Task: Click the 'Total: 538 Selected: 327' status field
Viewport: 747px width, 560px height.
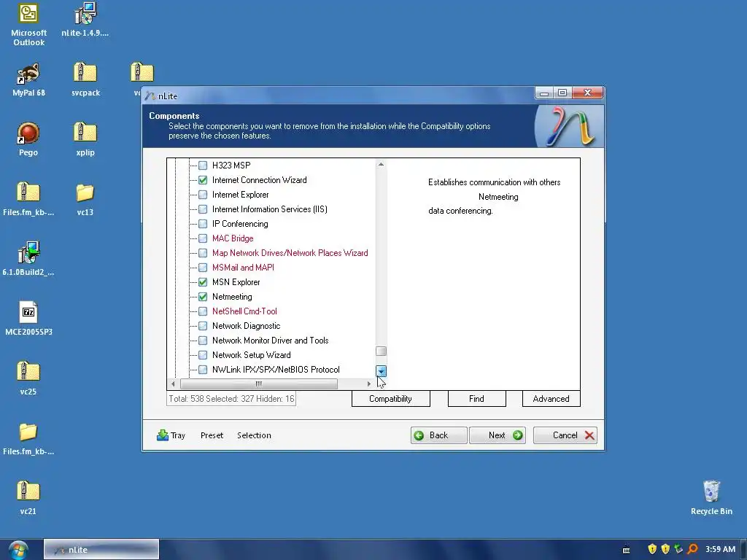Action: [231, 399]
